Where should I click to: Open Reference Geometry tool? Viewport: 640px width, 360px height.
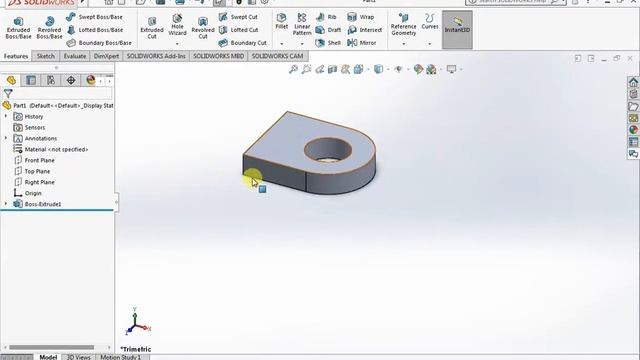click(x=403, y=24)
